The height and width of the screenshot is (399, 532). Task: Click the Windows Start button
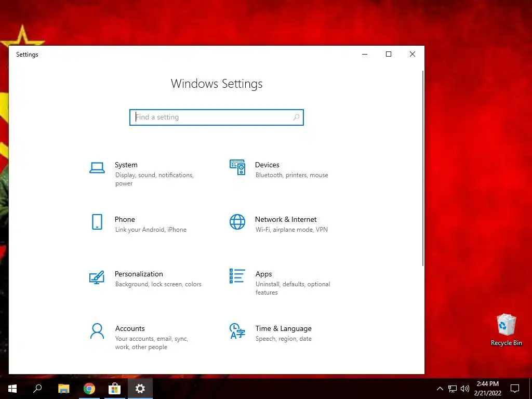tap(12, 389)
